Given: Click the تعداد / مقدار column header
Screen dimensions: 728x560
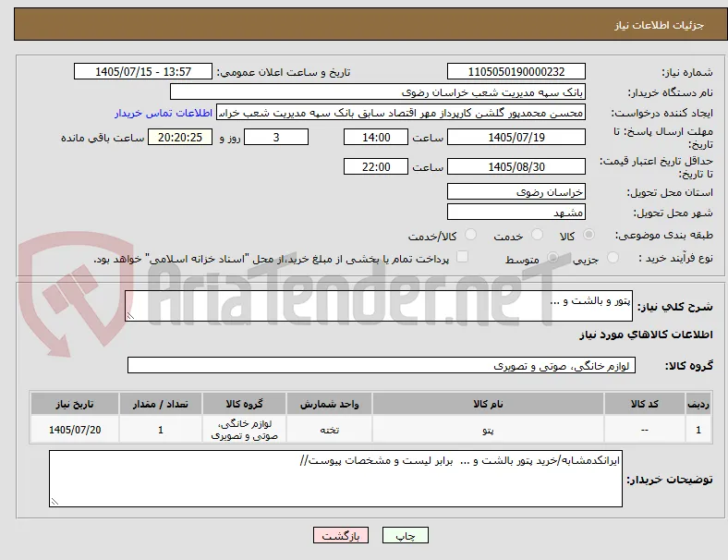Looking at the screenshot, I should [x=160, y=404].
